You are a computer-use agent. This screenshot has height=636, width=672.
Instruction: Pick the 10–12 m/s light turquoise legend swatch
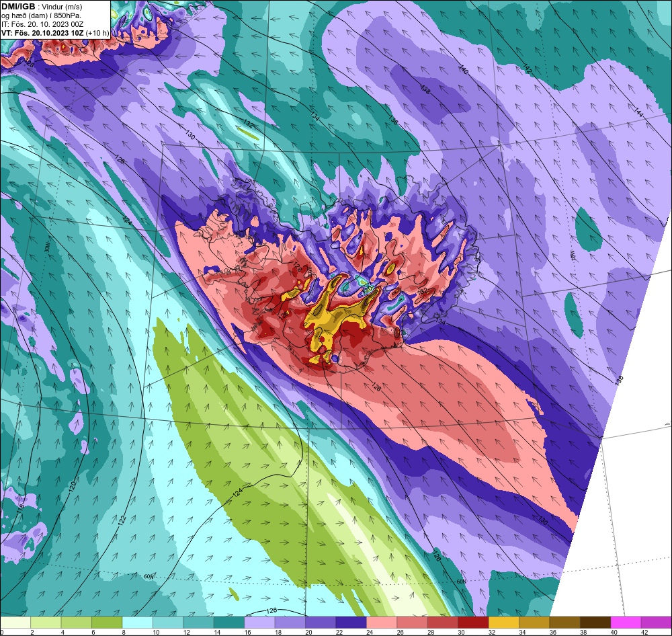point(168,623)
